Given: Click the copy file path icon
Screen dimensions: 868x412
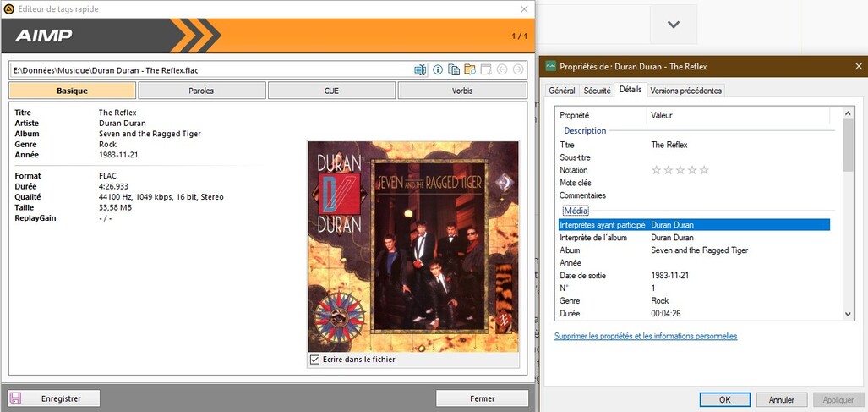Looking at the screenshot, I should (x=454, y=69).
